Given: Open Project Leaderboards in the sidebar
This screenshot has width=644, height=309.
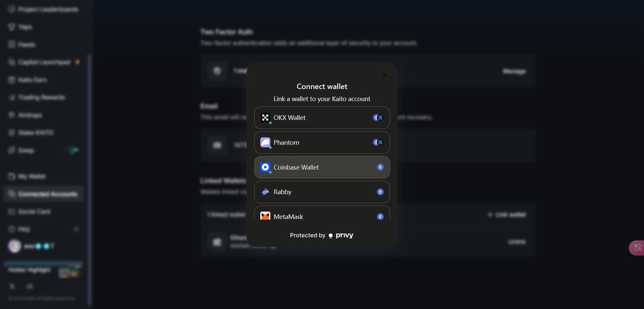Looking at the screenshot, I should (43, 10).
